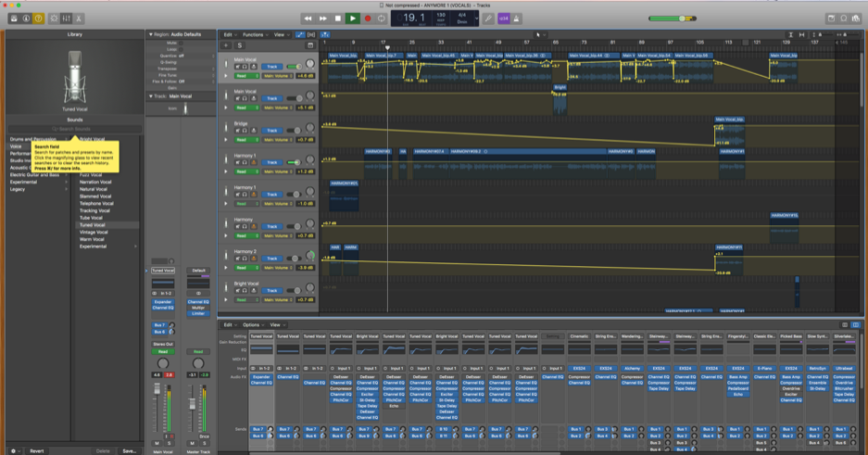The width and height of the screenshot is (868, 455).
Task: Open the tracks area Edit menu
Action: point(229,34)
